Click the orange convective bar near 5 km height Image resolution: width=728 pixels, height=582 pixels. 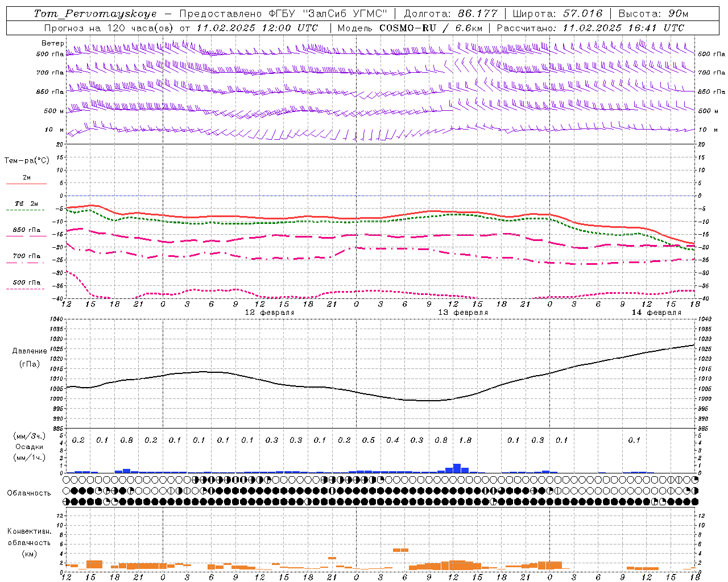(x=400, y=550)
